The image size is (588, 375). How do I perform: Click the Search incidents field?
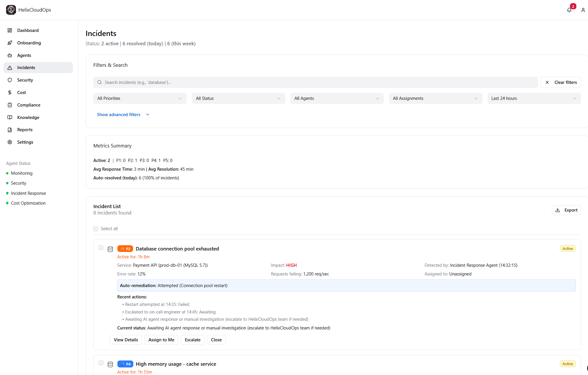pos(315,82)
